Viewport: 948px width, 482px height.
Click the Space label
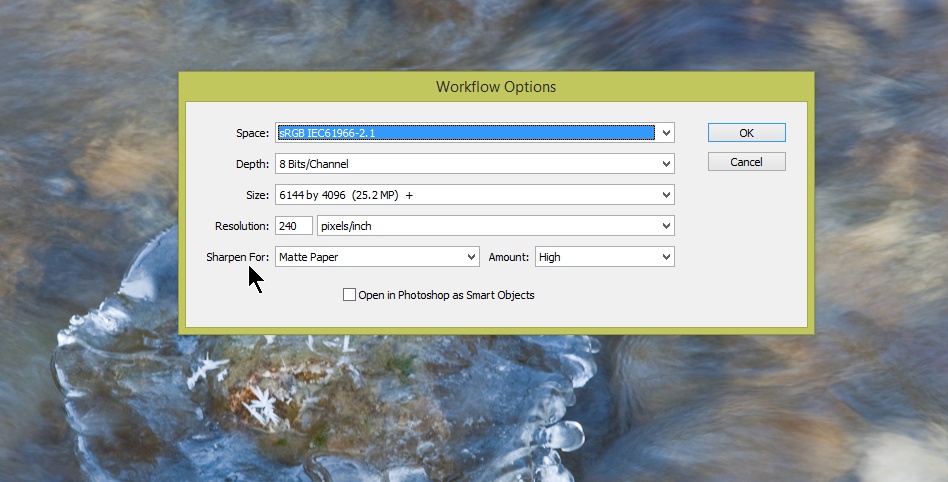pyautogui.click(x=252, y=133)
